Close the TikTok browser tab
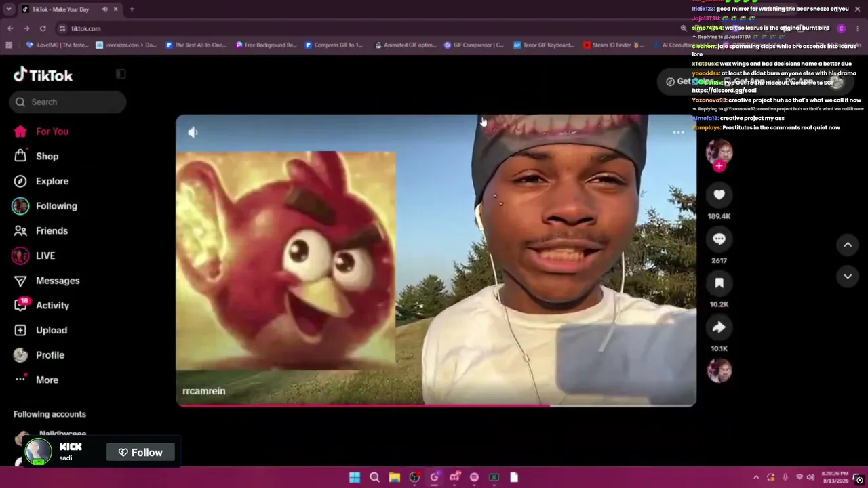 (x=115, y=9)
